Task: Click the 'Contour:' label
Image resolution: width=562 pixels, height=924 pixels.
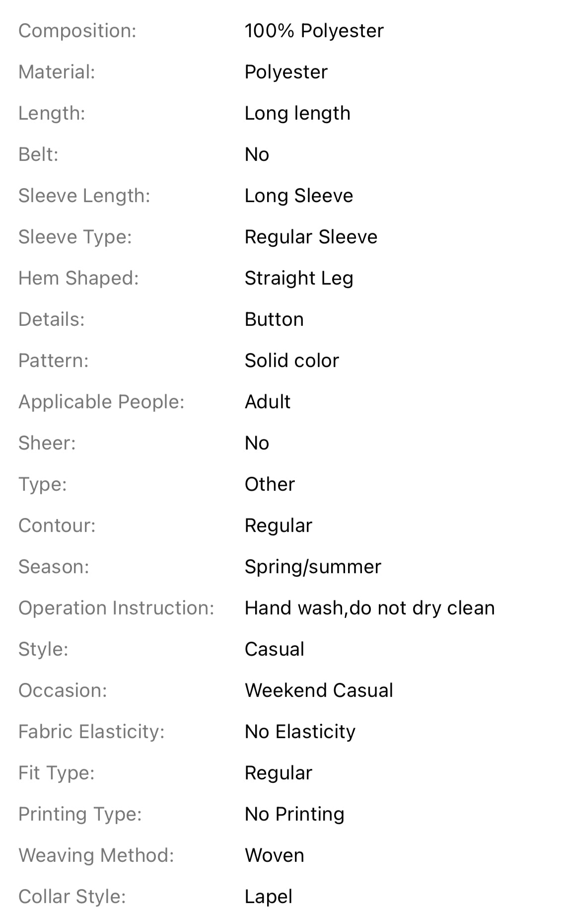Action: pyautogui.click(x=57, y=526)
